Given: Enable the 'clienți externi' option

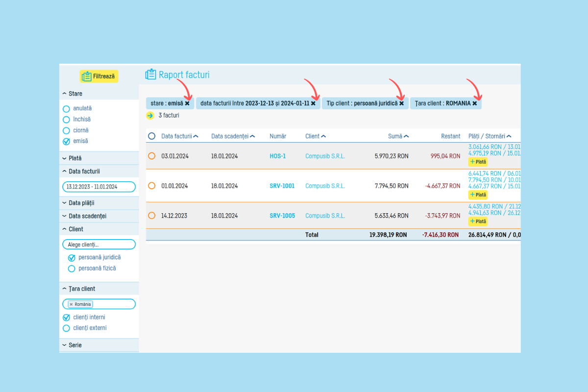Looking at the screenshot, I should tap(67, 328).
